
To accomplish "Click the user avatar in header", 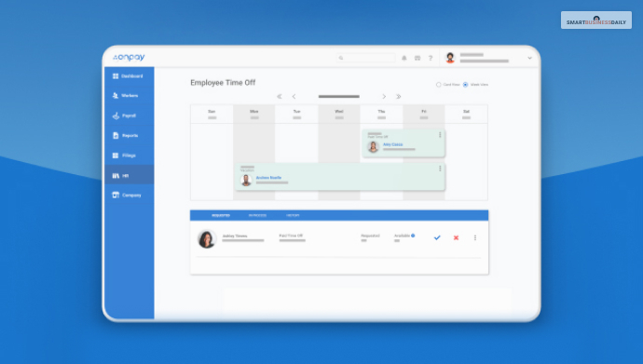I will [450, 58].
